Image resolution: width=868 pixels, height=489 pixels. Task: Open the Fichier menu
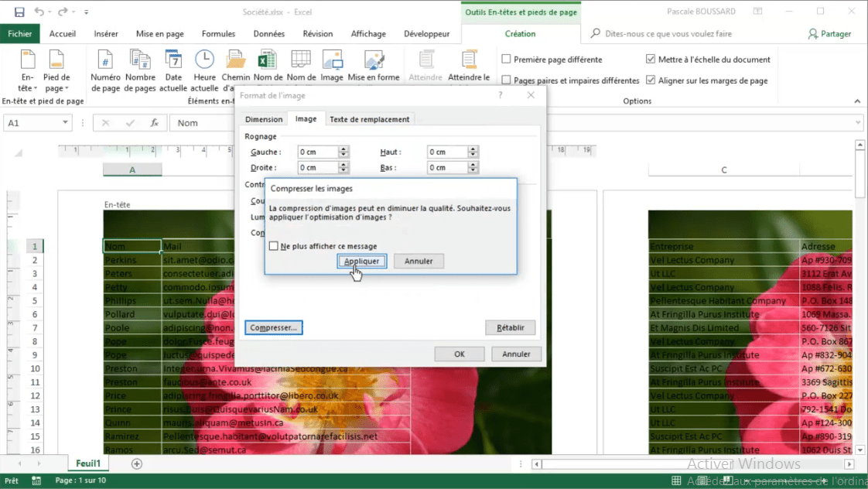click(19, 33)
